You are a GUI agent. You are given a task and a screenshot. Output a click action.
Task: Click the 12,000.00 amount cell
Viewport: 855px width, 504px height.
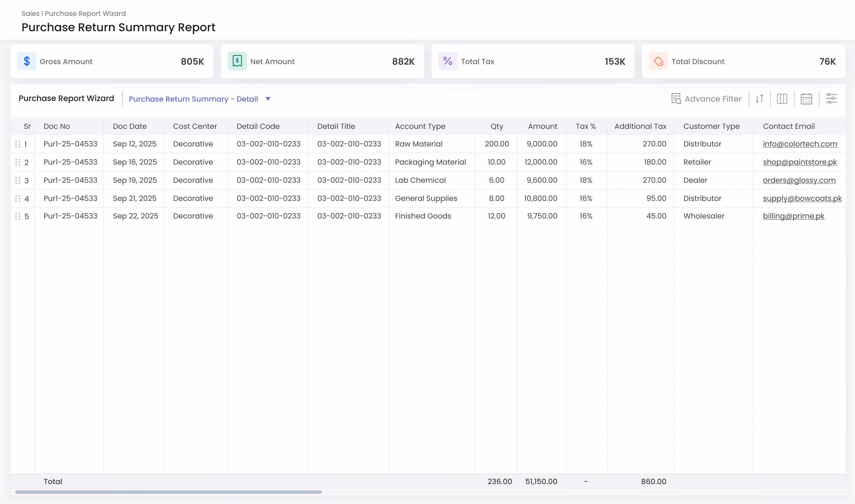(x=541, y=162)
